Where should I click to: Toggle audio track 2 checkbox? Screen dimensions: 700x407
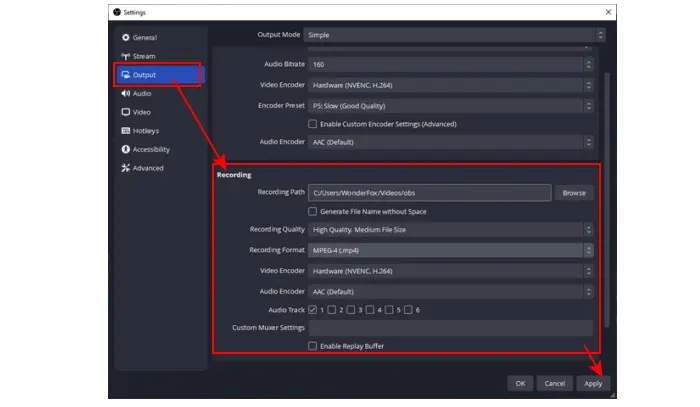333,310
